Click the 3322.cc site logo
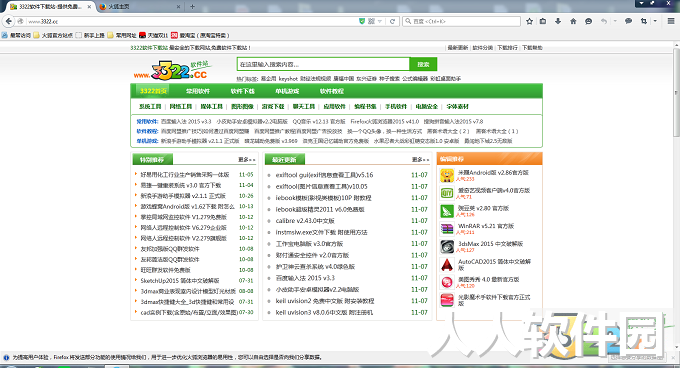680x368 pixels. click(172, 70)
